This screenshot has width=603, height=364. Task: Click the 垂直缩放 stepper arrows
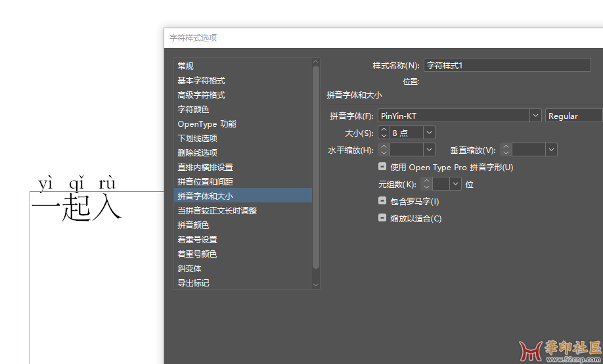coord(506,150)
